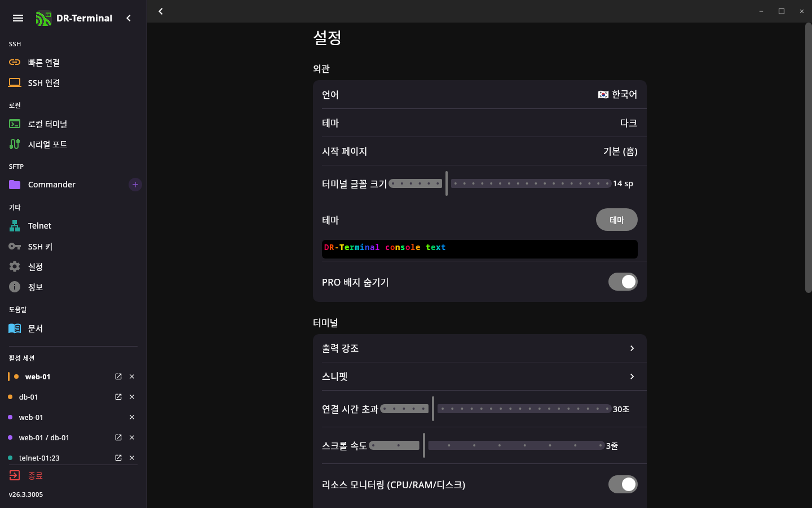Close the db-01 session

coord(132,397)
